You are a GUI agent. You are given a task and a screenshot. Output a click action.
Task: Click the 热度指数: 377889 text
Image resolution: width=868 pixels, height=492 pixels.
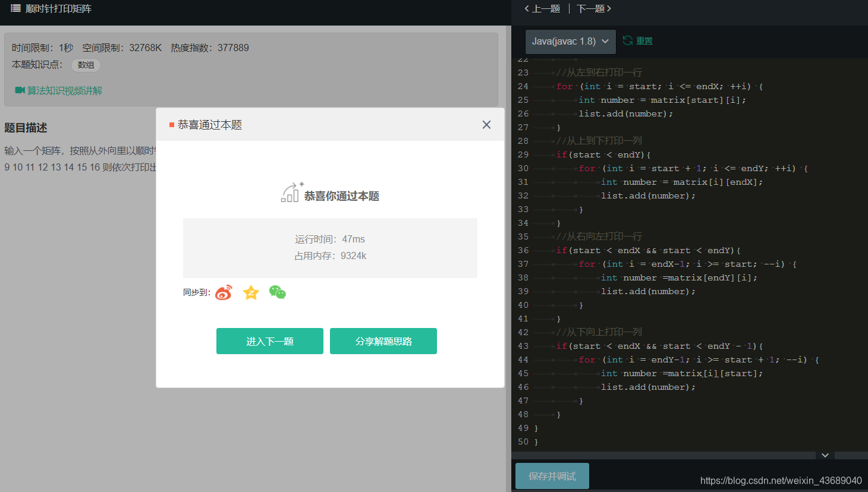tap(210, 48)
